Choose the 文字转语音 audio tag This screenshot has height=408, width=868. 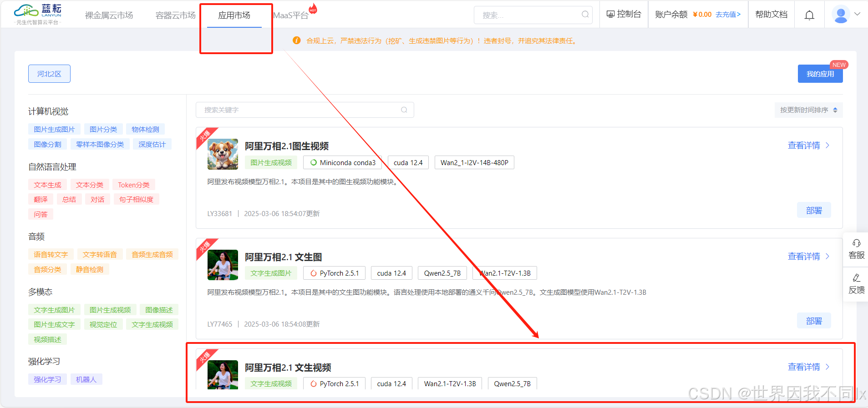[x=100, y=255]
